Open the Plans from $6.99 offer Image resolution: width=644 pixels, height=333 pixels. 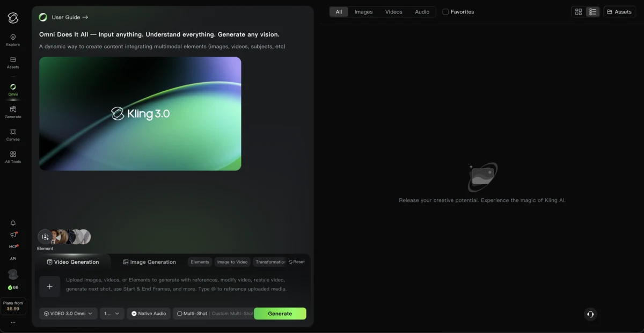(13, 306)
